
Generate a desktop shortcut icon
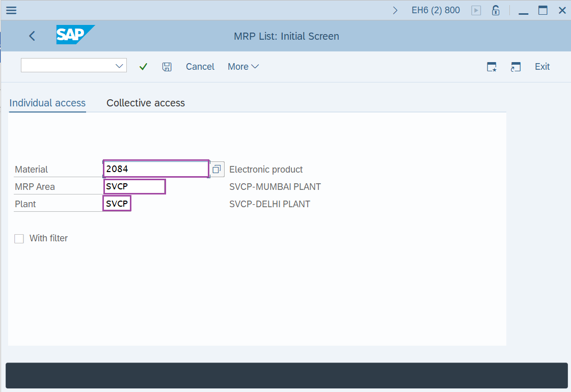[491, 67]
